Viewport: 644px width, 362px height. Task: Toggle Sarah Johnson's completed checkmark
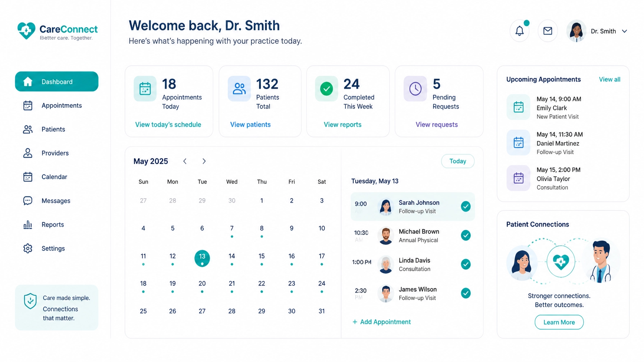[466, 206]
